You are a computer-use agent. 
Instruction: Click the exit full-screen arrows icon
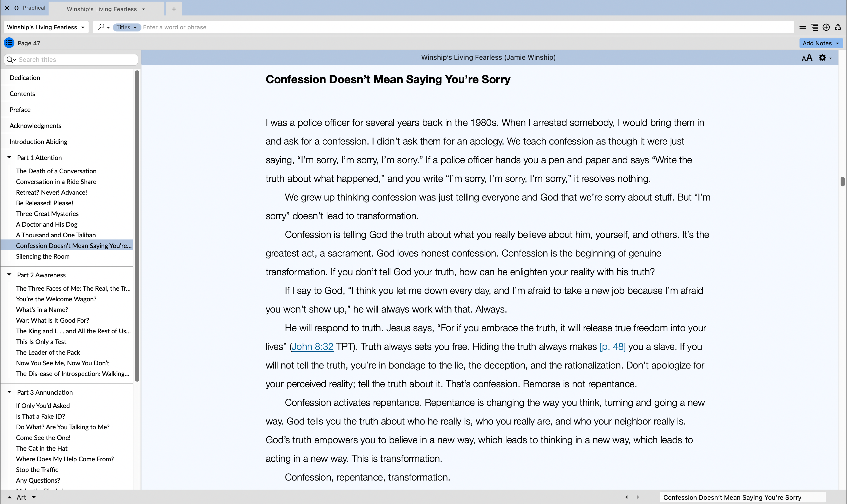17,8
